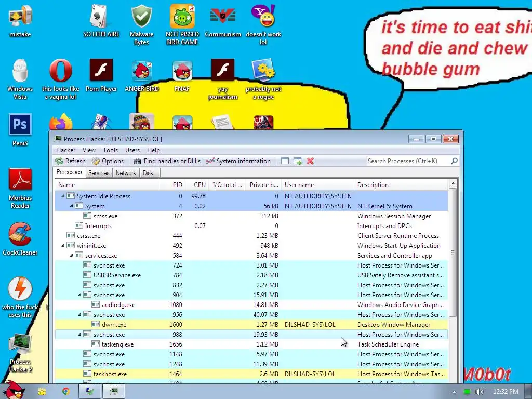Select the smss.exe process row
Screen dimensions: 532x399
coord(251,216)
